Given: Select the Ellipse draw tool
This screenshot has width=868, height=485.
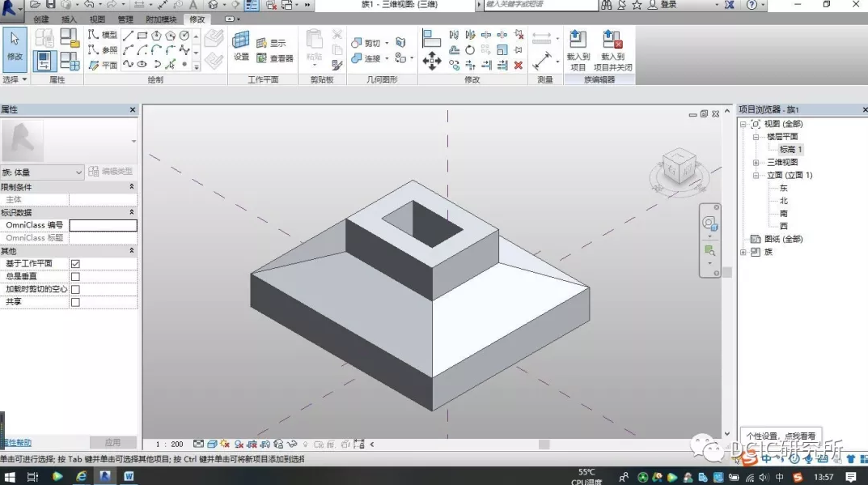Looking at the screenshot, I should [142, 64].
